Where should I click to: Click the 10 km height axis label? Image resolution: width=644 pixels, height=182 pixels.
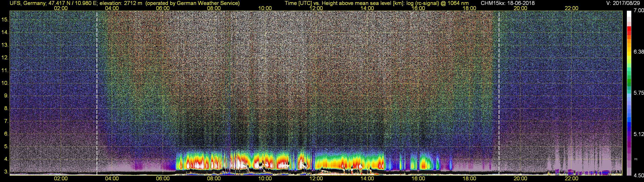point(5,83)
